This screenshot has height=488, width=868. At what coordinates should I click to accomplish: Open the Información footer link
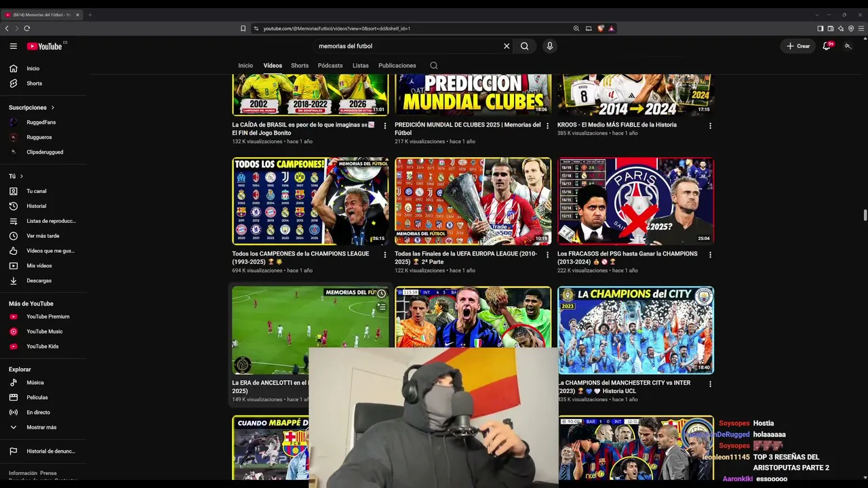pos(23,473)
